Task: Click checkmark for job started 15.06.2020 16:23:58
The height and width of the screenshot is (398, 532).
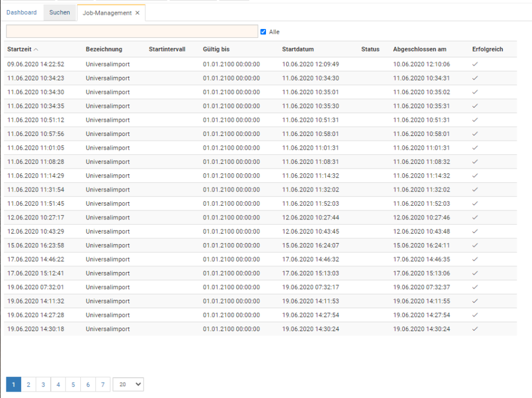Action: click(475, 245)
